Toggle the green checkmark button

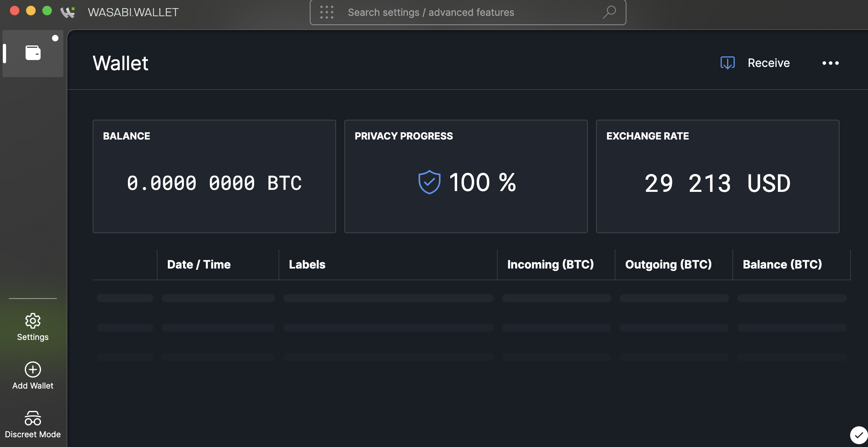click(x=858, y=435)
